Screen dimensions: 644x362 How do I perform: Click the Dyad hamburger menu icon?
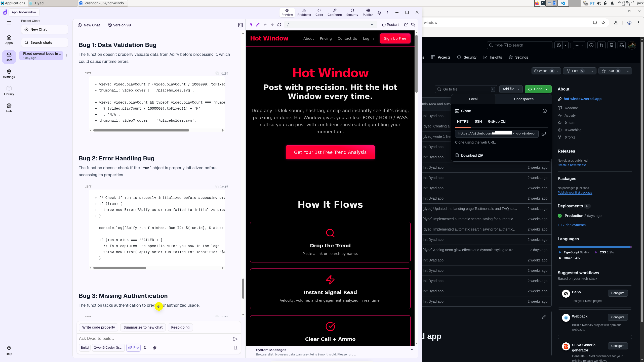(x=9, y=23)
